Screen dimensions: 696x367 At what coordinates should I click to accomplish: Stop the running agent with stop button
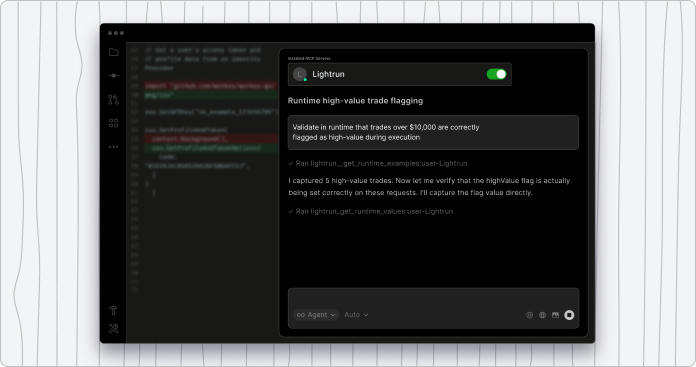(x=569, y=315)
